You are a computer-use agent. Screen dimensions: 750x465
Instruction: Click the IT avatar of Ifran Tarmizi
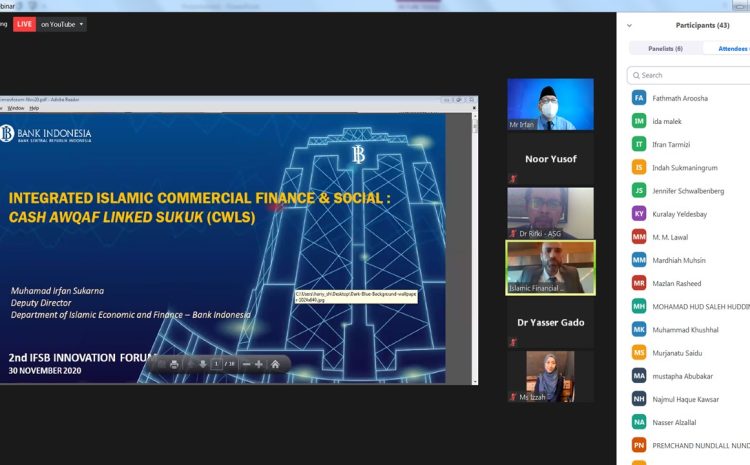[x=639, y=144]
